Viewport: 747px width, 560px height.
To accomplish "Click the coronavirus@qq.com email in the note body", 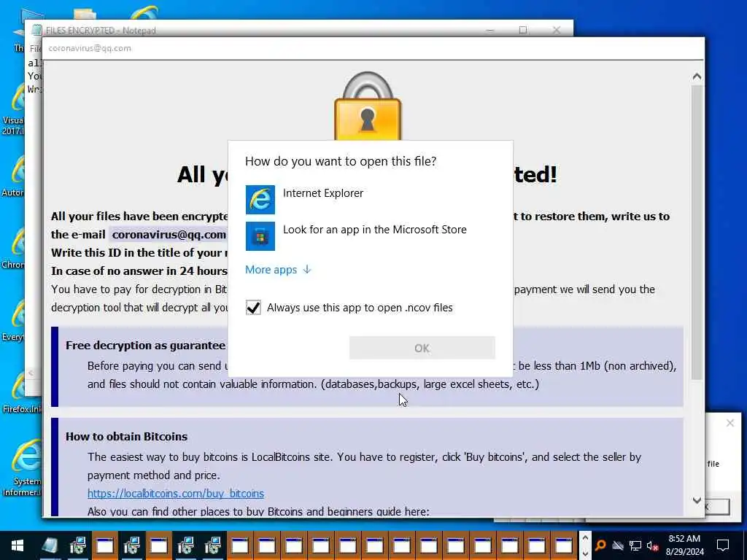I will point(169,234).
